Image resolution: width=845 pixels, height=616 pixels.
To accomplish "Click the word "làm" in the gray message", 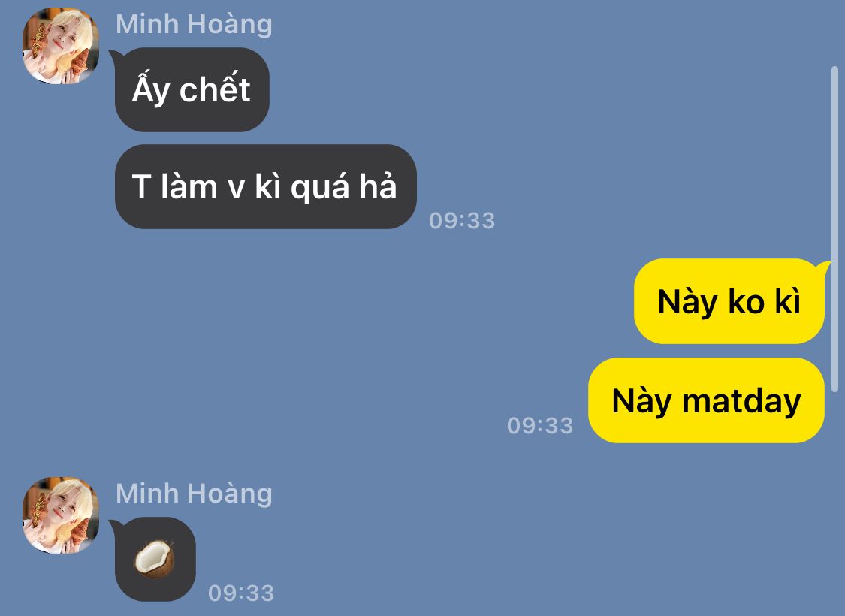I will 189,187.
